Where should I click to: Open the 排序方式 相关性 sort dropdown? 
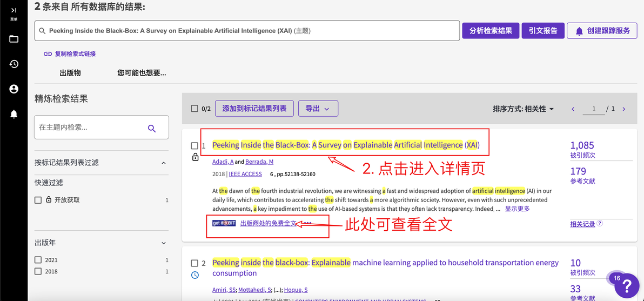tap(524, 109)
